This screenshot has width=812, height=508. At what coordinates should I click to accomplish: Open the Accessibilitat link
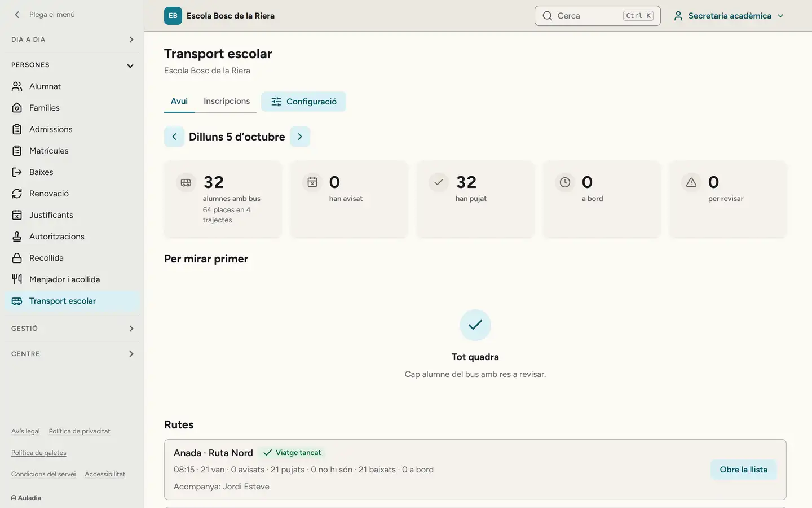point(105,474)
